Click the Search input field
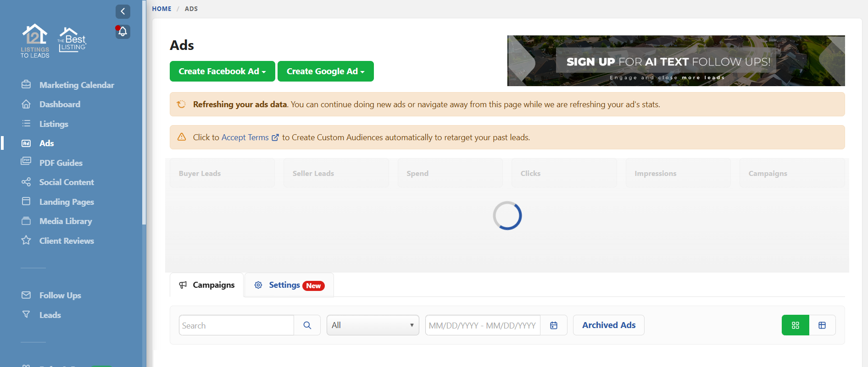The image size is (868, 367). pyautogui.click(x=236, y=325)
